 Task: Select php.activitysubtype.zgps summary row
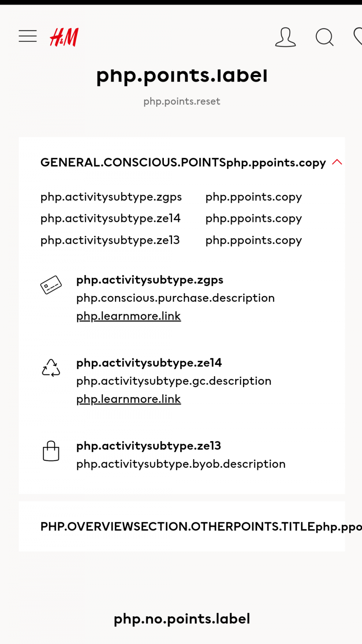[111, 197]
